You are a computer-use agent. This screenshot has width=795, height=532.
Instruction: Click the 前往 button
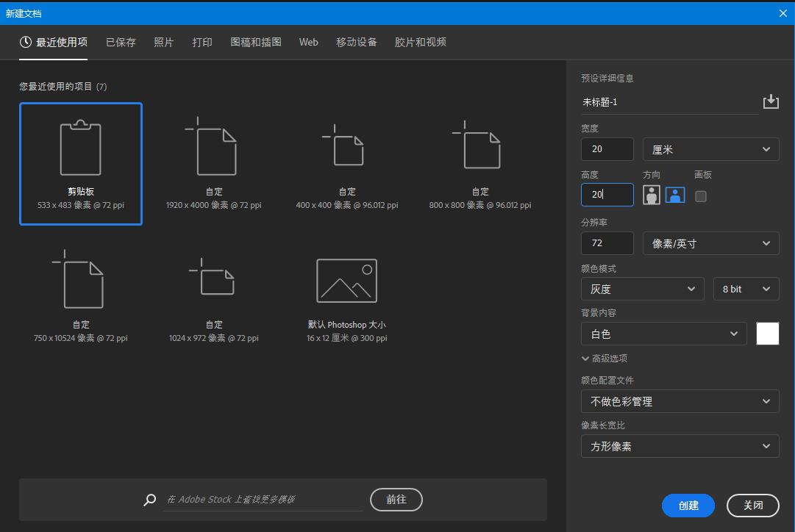point(396,500)
